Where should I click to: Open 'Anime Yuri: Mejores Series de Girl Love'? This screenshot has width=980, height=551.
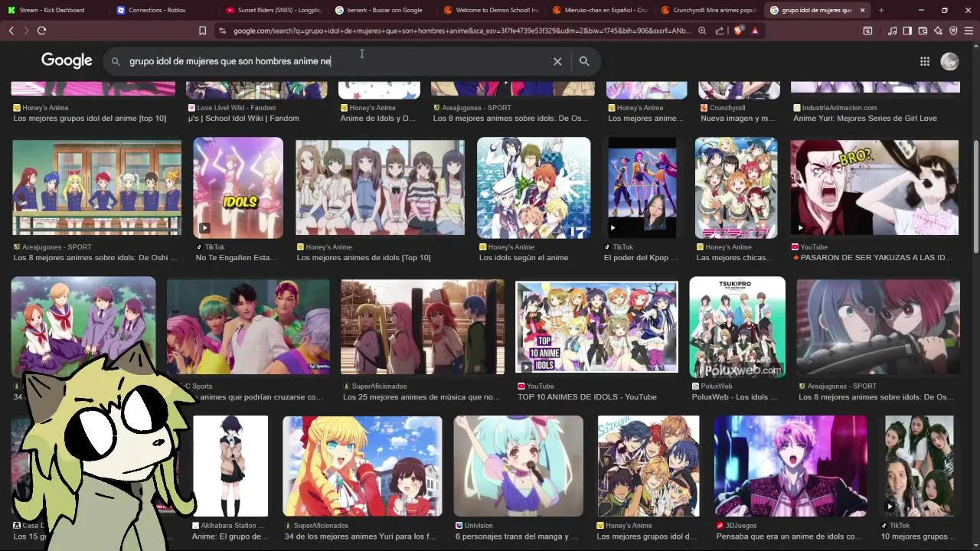tap(865, 119)
